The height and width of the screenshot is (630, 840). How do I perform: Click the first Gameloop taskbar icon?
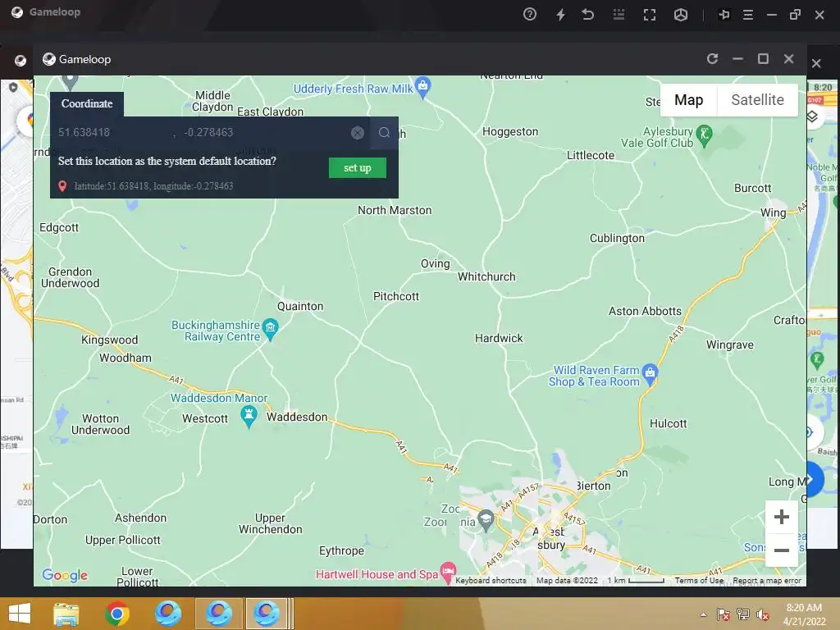pyautogui.click(x=167, y=614)
